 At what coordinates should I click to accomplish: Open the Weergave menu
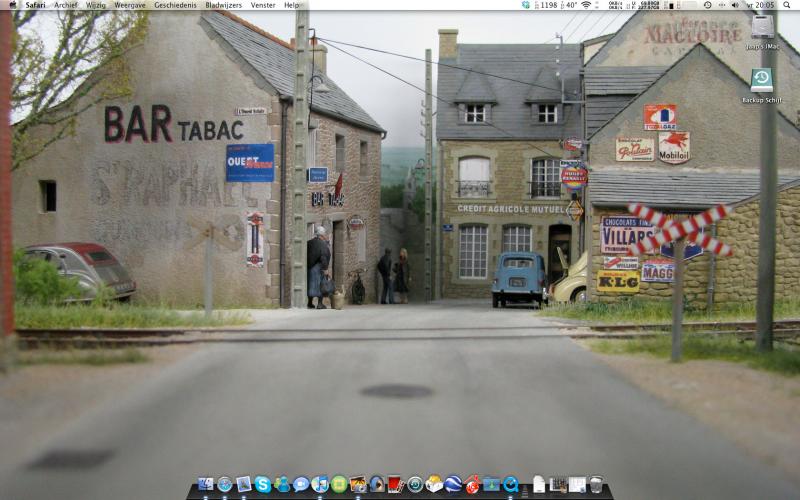[x=130, y=5]
